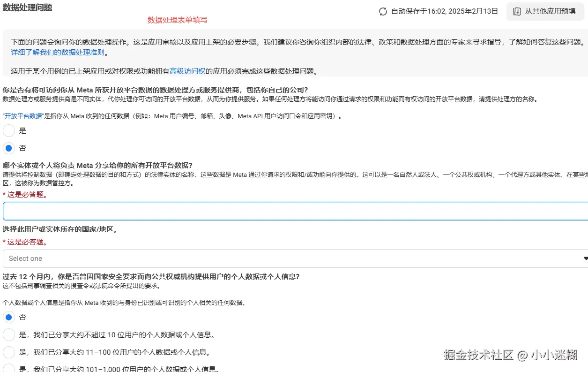The width and height of the screenshot is (588, 372).
Task: Open the Select one country dropdown
Action: click(295, 258)
